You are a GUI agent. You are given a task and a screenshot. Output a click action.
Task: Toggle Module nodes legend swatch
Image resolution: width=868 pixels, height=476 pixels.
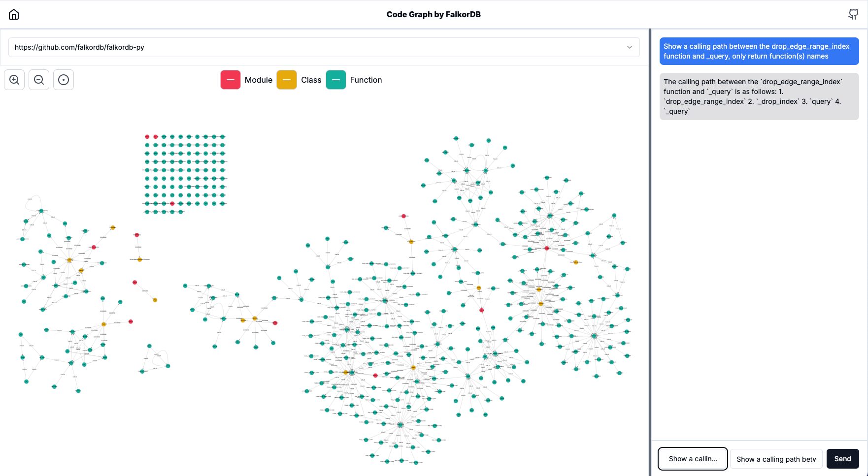tap(231, 80)
